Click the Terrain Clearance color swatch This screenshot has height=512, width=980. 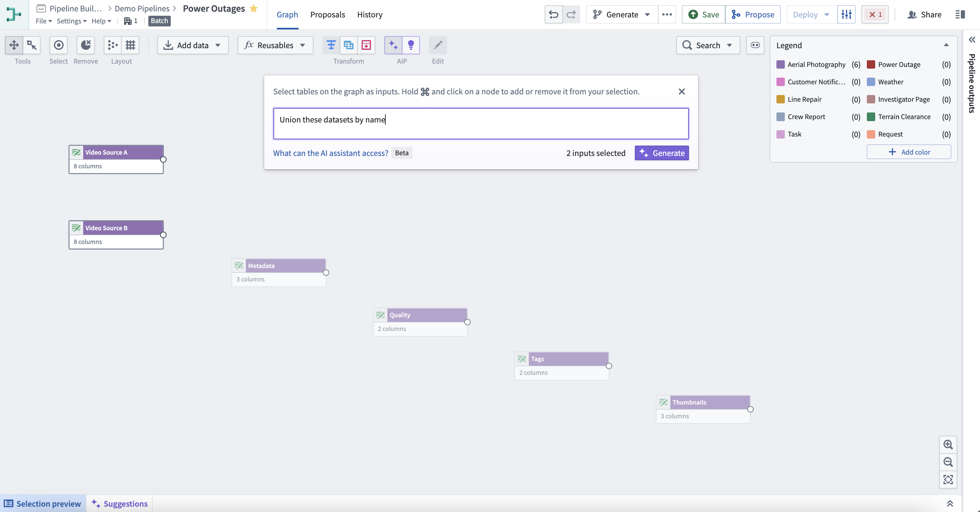click(x=871, y=117)
